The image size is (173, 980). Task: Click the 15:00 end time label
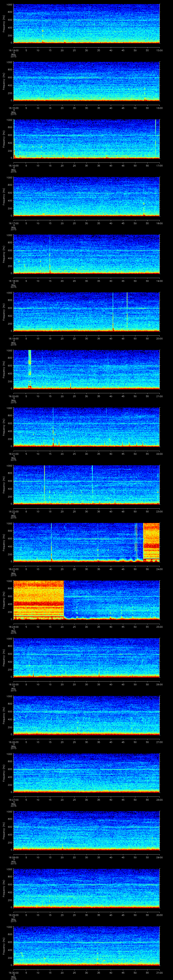pos(159,50)
